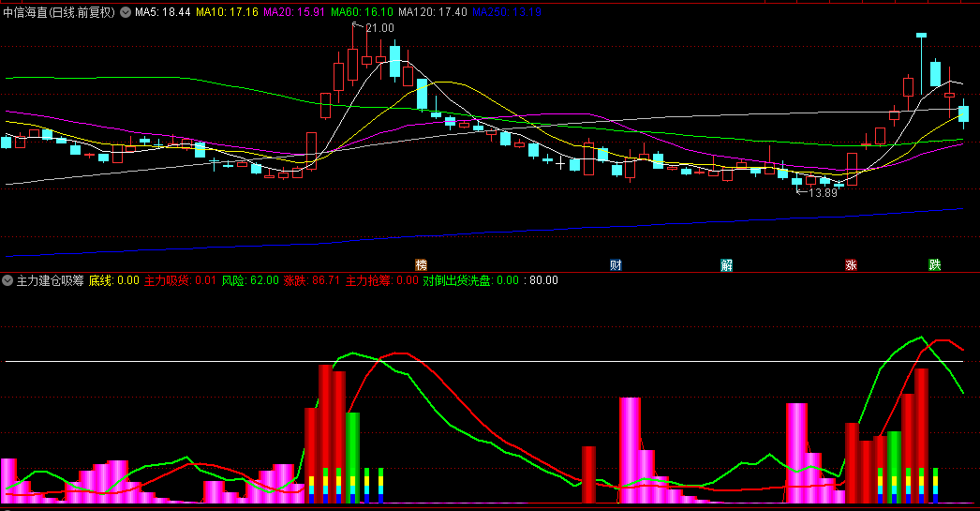Click the 财 financial marker icon
Image resolution: width=980 pixels, height=511 pixels.
tap(616, 265)
